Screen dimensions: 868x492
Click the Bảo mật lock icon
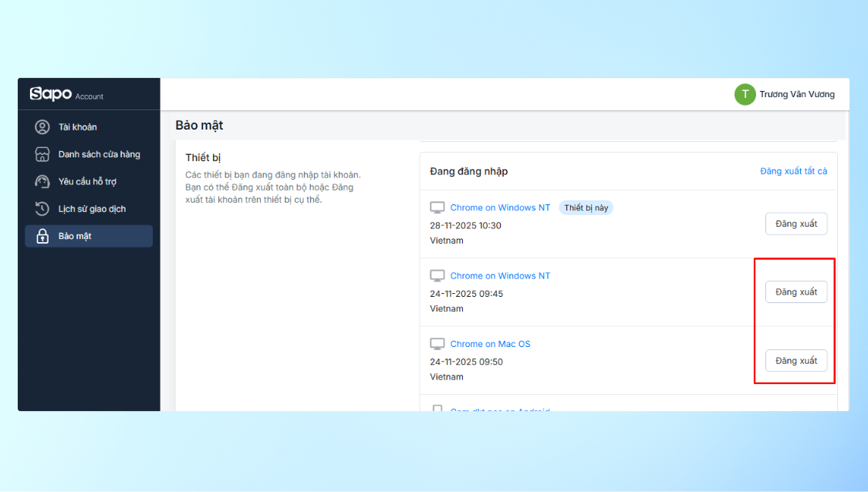[x=43, y=237]
